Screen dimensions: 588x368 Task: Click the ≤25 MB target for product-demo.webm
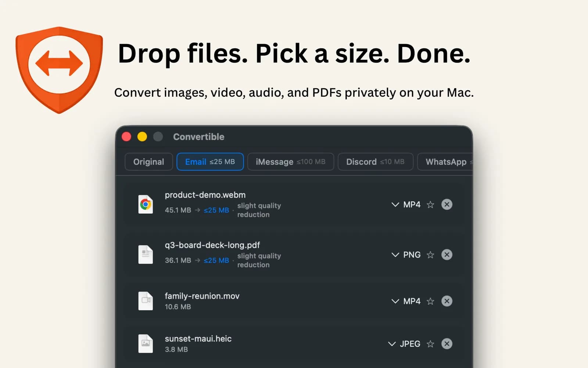point(216,210)
